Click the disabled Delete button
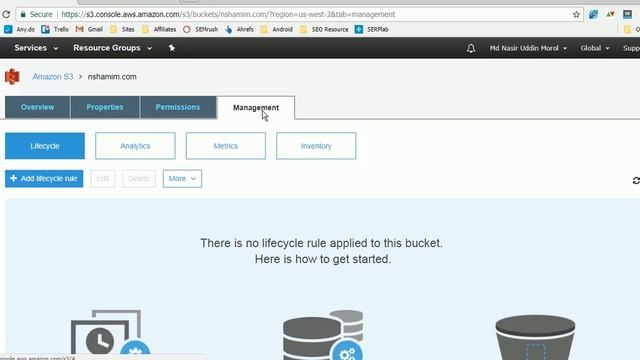 click(x=139, y=179)
